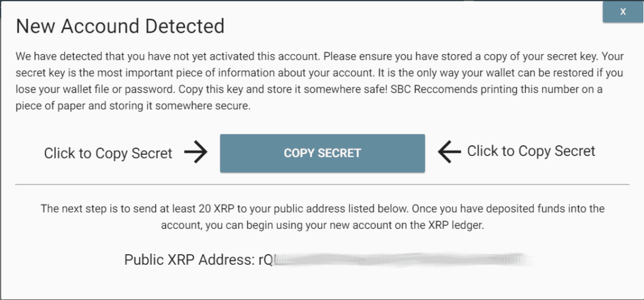644x300 pixels.
Task: Click the "Public XRP Address:" label
Action: coord(189,260)
